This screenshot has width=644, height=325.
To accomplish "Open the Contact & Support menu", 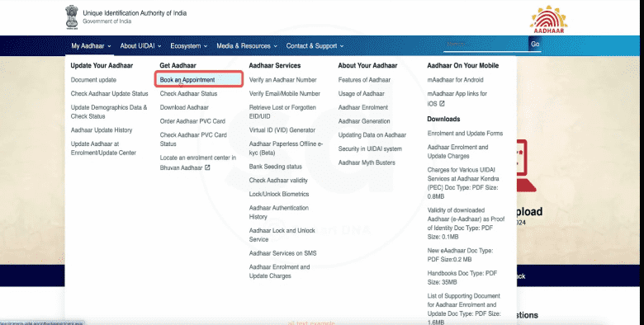I will pos(315,46).
